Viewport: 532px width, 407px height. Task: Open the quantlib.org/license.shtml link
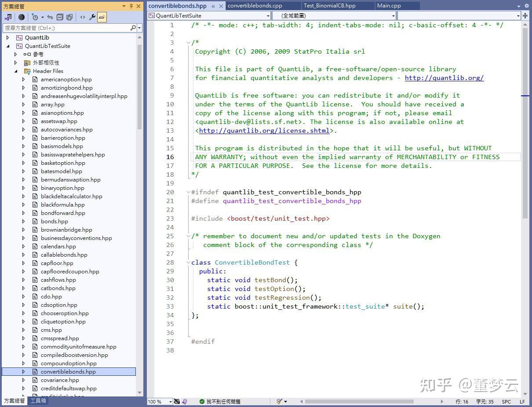264,131
